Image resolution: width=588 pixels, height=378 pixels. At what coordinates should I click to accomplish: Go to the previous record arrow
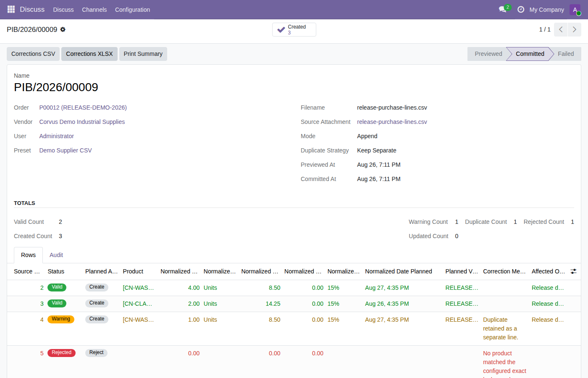click(x=561, y=29)
